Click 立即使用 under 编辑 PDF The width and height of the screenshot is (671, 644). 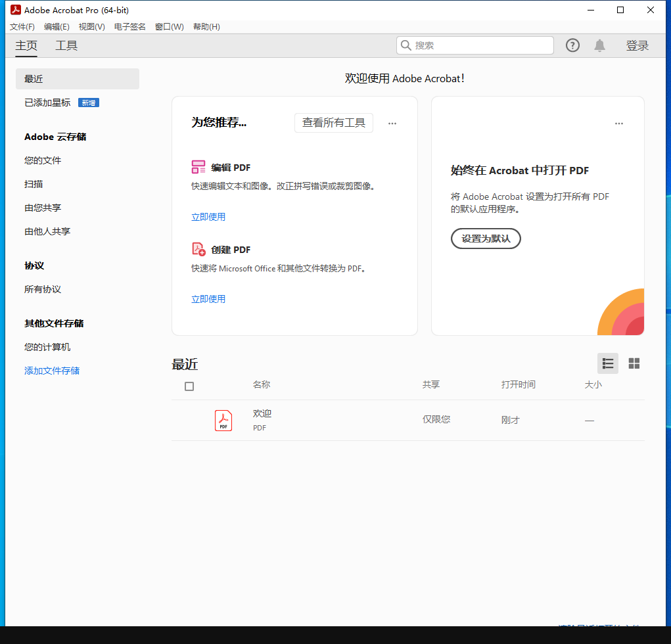208,216
